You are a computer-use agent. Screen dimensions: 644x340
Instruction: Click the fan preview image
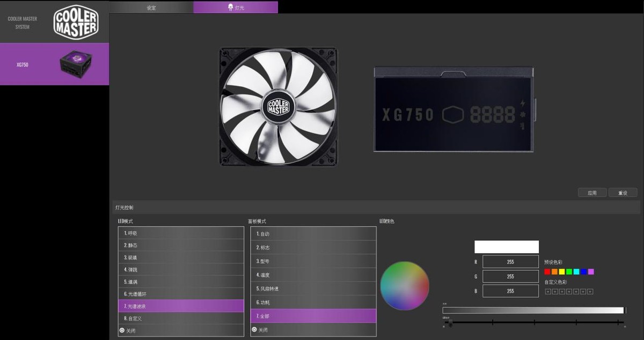278,107
